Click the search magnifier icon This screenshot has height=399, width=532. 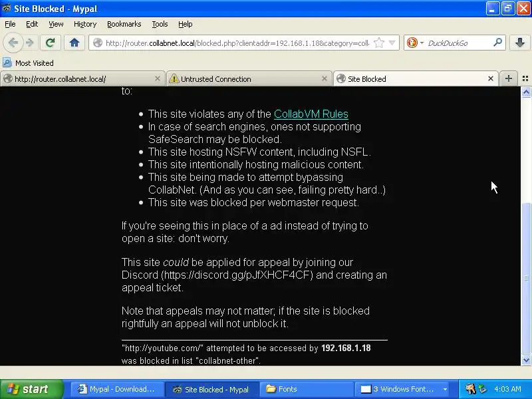[497, 43]
